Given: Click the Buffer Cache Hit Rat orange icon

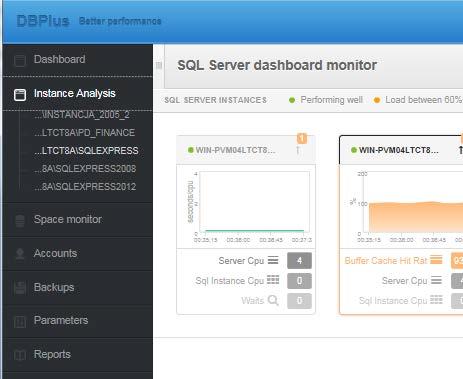Looking at the screenshot, I should [436, 260].
